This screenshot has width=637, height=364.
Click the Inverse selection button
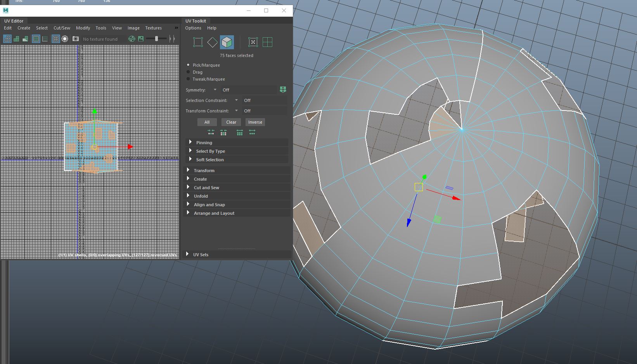pyautogui.click(x=255, y=122)
